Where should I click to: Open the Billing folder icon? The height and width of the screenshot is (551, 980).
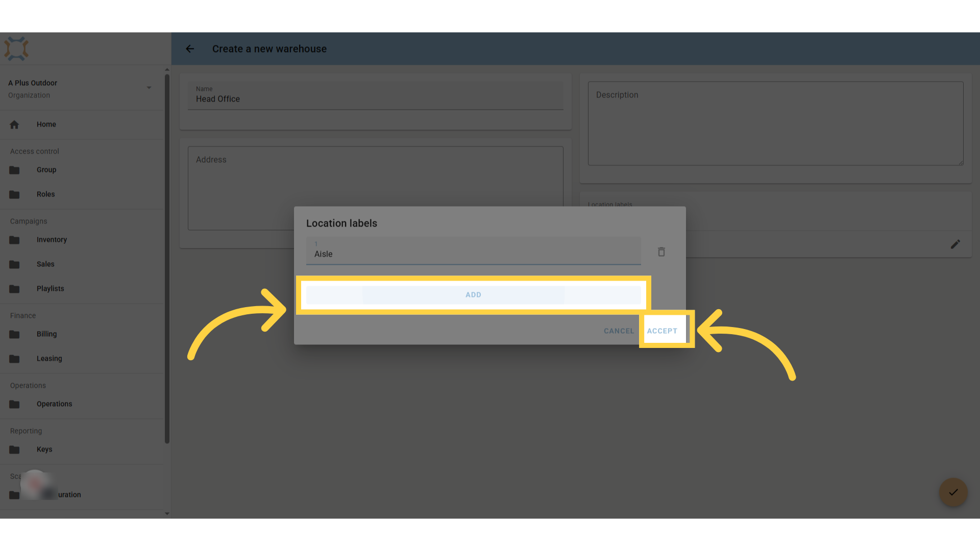click(x=14, y=334)
